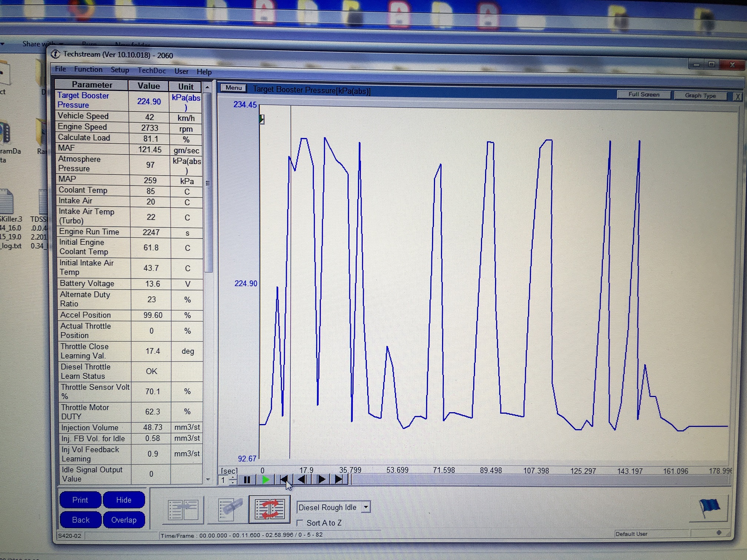Click the two-column list transfer icon

pos(183,510)
